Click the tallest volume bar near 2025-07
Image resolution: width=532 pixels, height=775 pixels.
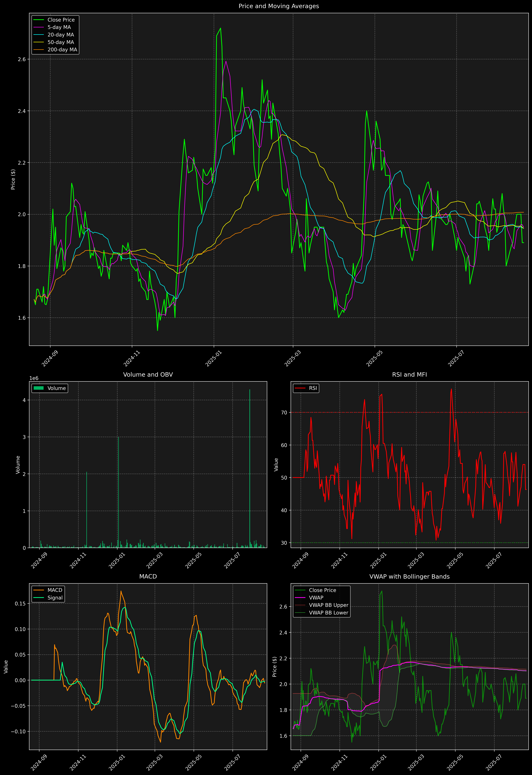[x=250, y=467]
